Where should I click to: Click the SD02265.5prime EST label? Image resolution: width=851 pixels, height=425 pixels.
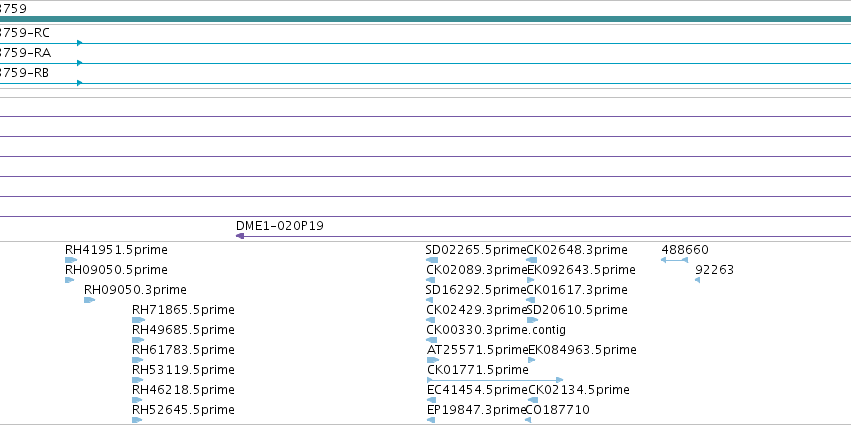(476, 250)
